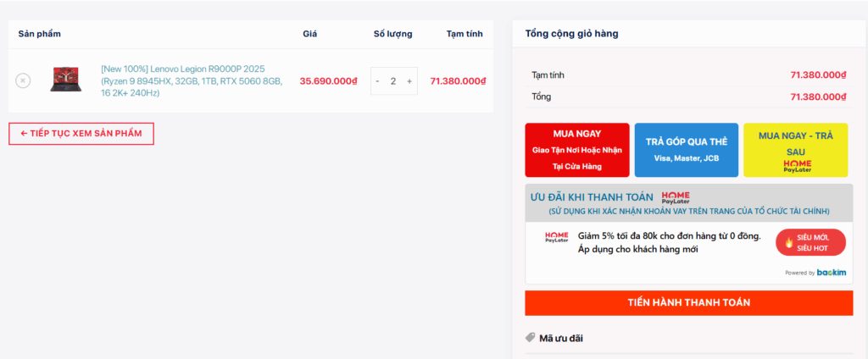The image size is (868, 359).
Task: Click the Giá column header
Action: (x=310, y=34)
